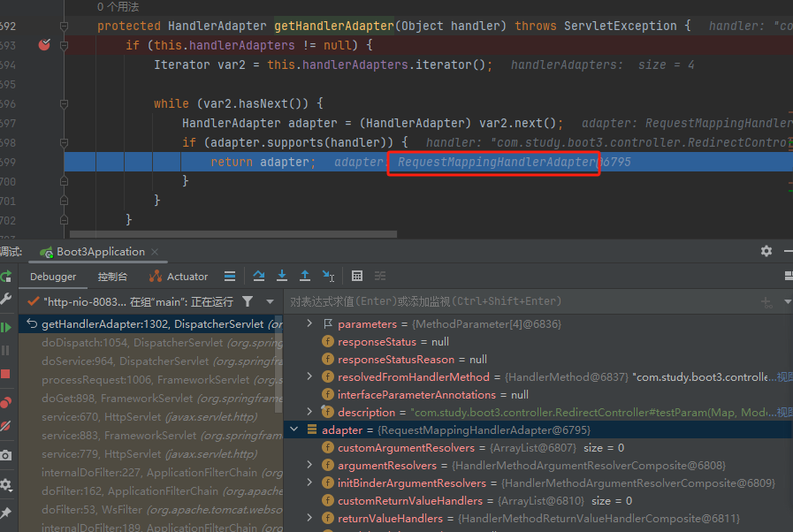Open debug tool window settings gear

[766, 251]
